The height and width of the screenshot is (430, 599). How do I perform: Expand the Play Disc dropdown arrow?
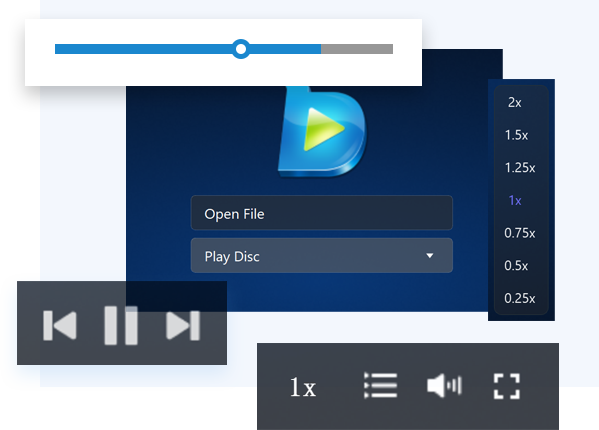(x=430, y=255)
